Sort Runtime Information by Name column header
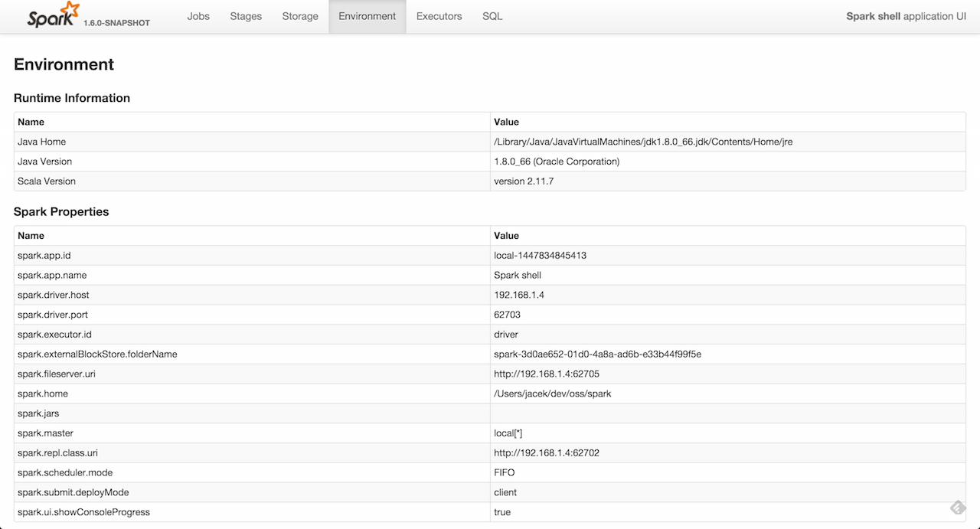 [x=31, y=122]
